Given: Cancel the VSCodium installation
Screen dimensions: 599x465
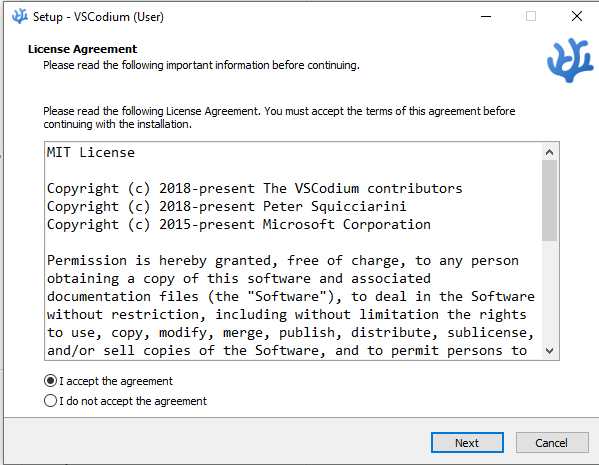Looking at the screenshot, I should (552, 443).
